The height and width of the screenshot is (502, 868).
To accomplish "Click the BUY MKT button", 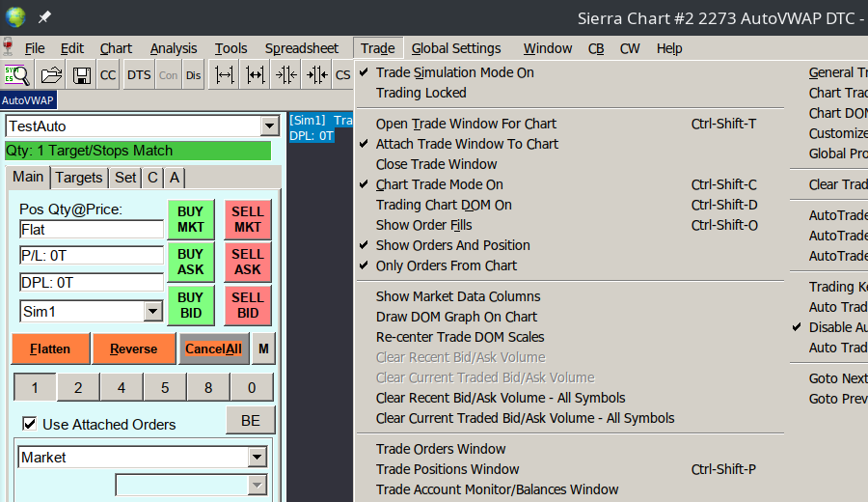I will (190, 219).
